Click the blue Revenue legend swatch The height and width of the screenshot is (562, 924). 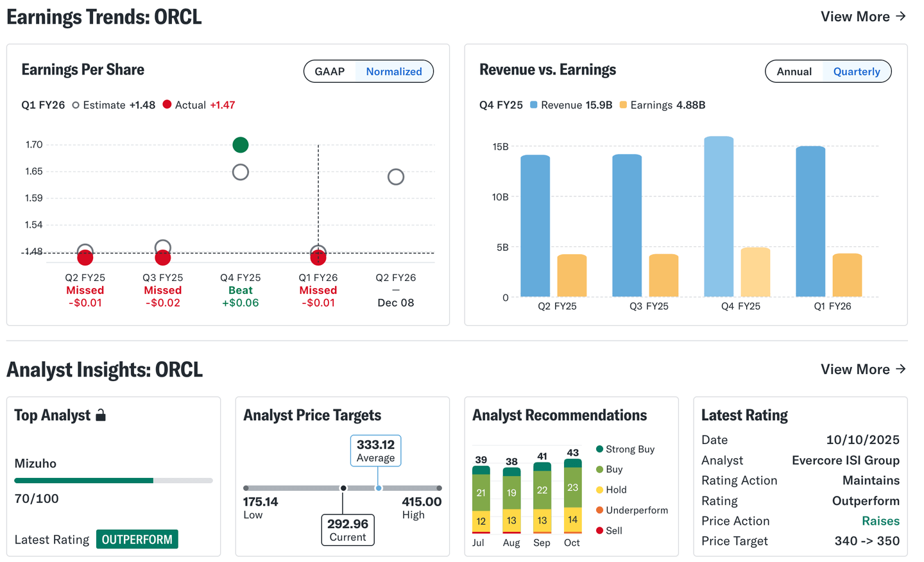pyautogui.click(x=534, y=105)
